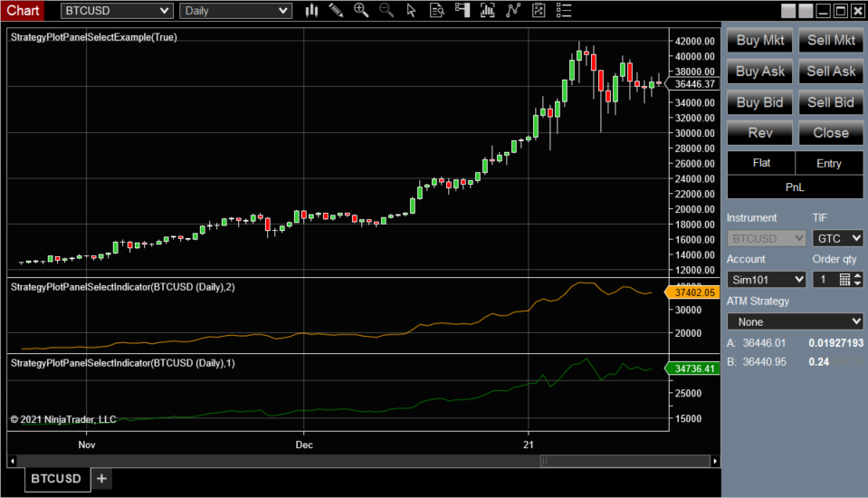Image resolution: width=868 pixels, height=498 pixels.
Task: Click the 30000 label in the orange indicator panel
Action: point(688,311)
